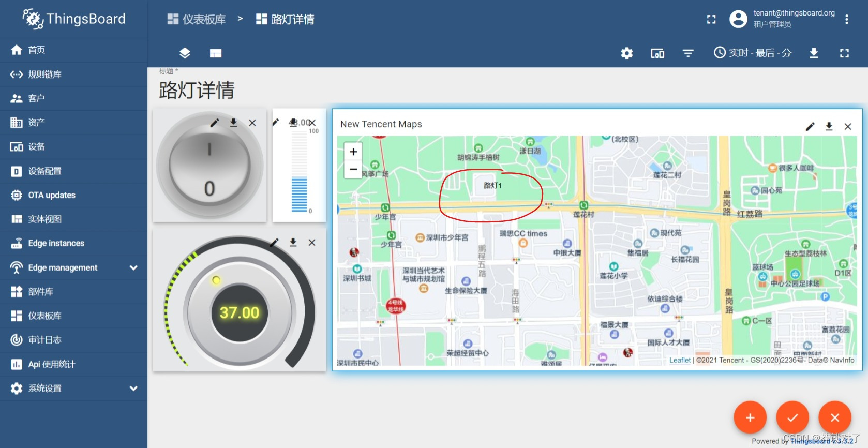Viewport: 868px width, 448px height.
Task: Open the filters icon in toolbar
Action: tap(688, 53)
